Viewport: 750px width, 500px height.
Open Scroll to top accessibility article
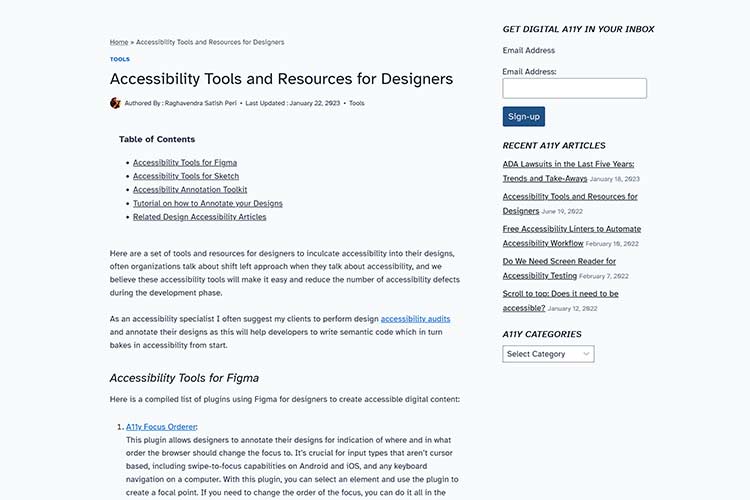[x=560, y=294]
